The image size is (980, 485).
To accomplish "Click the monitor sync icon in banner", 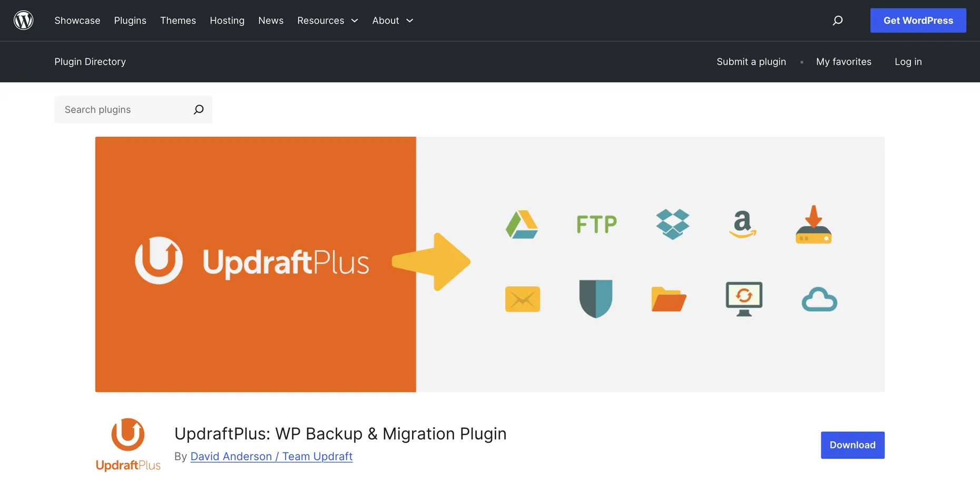I will 744,299.
